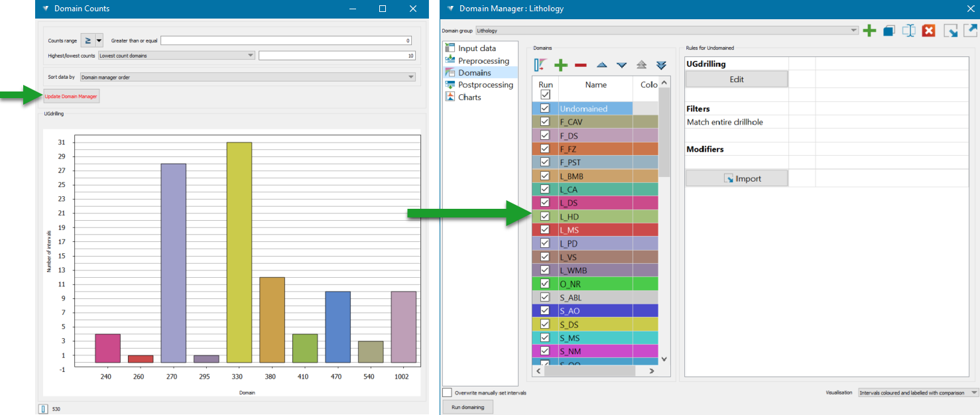Switch to the Postprocessing section
This screenshot has height=415, width=980.
(485, 85)
